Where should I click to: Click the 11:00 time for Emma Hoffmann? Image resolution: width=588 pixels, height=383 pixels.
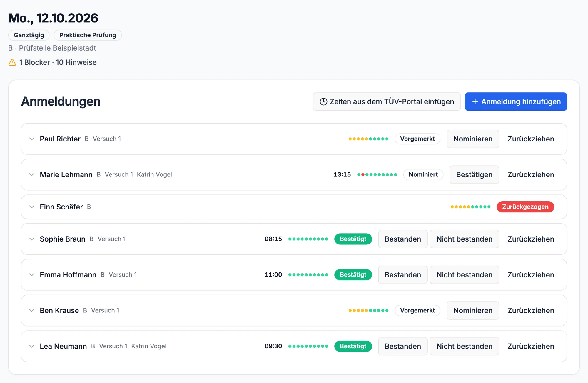(273, 275)
